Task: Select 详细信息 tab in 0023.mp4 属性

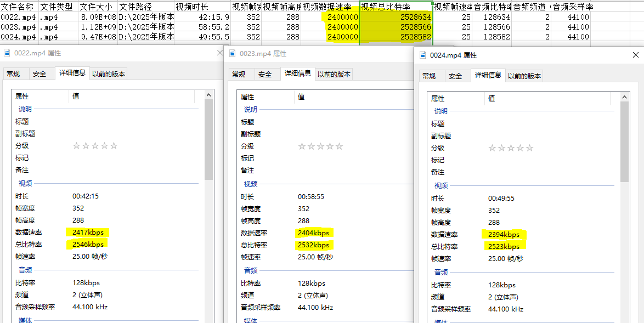Action: pyautogui.click(x=298, y=73)
